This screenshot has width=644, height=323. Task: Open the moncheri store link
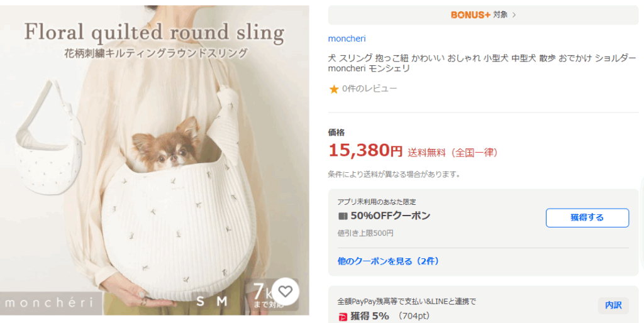347,38
